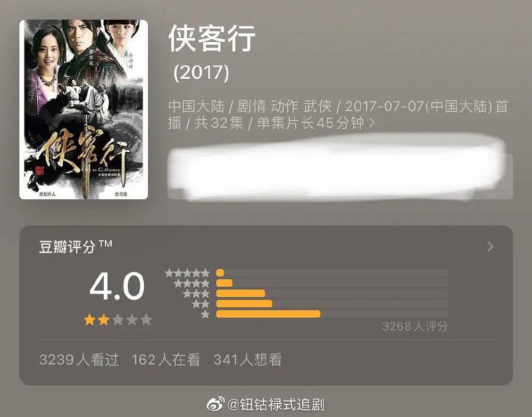Expand details chevron after 单集片长45分钟
Screen dimensions: 532x417
point(372,122)
